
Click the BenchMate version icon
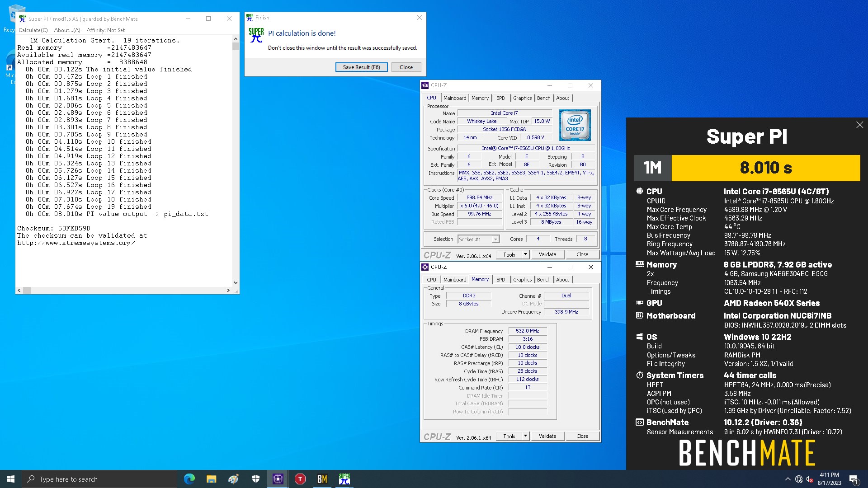(639, 422)
